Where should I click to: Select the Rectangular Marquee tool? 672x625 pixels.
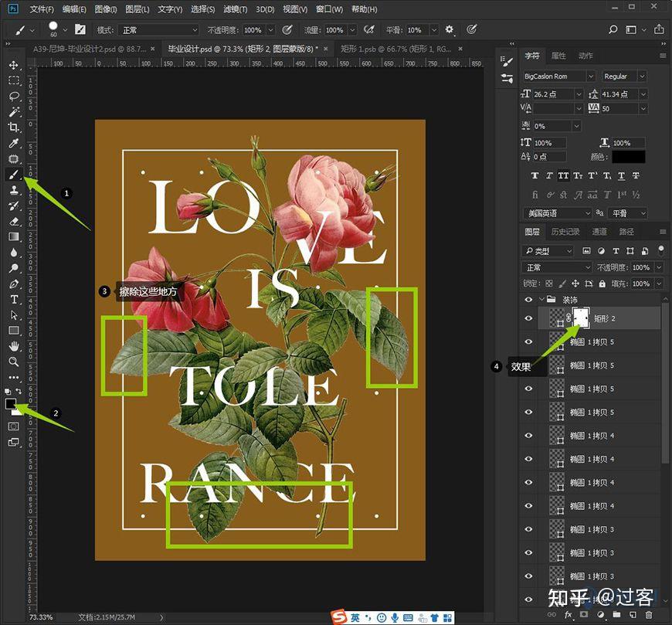[14, 80]
